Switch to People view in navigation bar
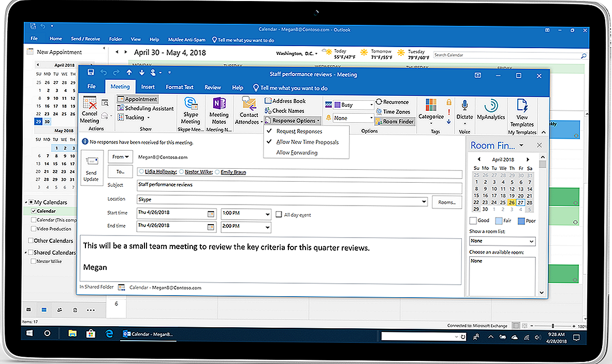Image resolution: width=612 pixels, height=364 pixels. point(60,310)
